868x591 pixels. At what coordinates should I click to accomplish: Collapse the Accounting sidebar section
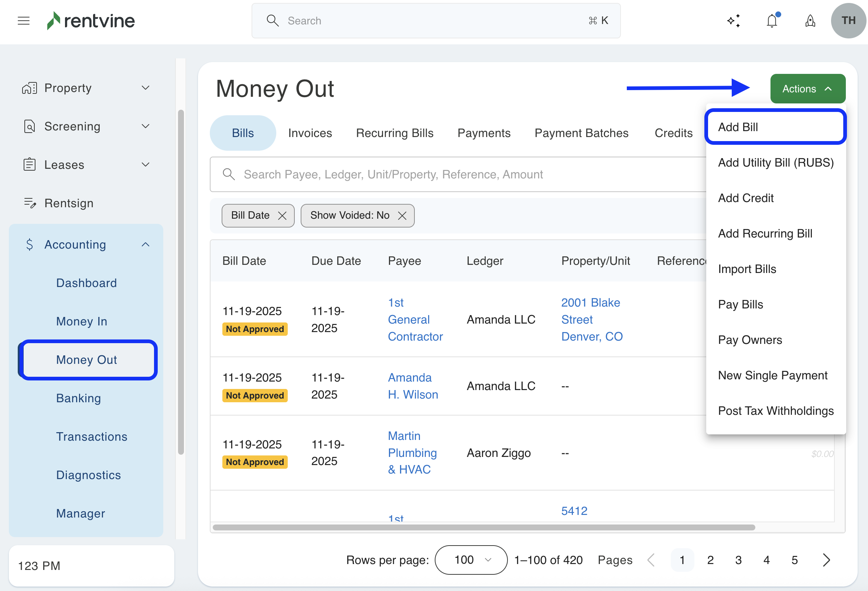point(86,244)
